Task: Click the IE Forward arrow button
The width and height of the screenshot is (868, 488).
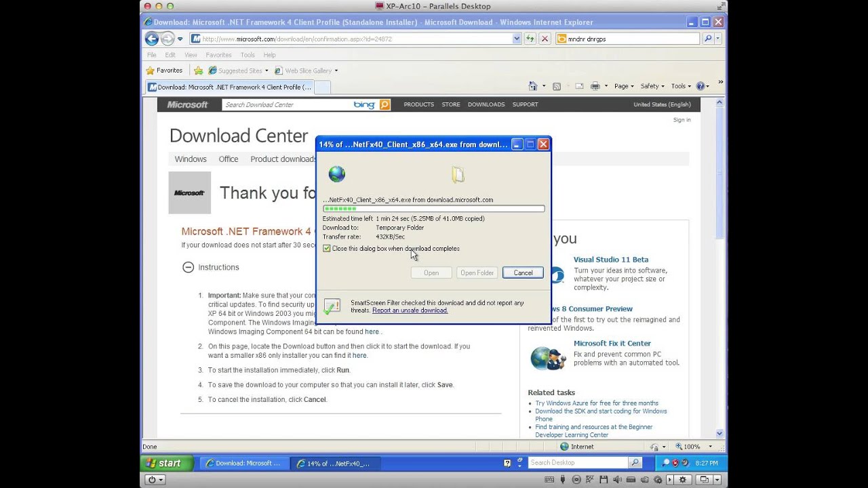Action: (x=167, y=39)
